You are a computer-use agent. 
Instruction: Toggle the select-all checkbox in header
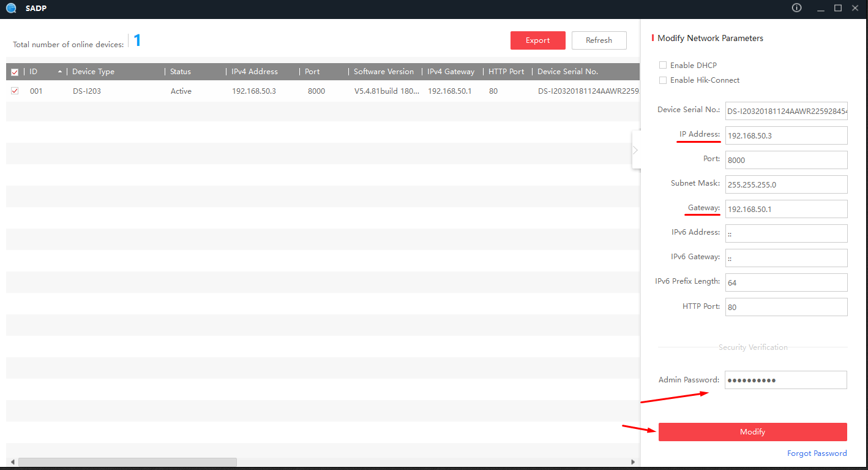(x=15, y=72)
